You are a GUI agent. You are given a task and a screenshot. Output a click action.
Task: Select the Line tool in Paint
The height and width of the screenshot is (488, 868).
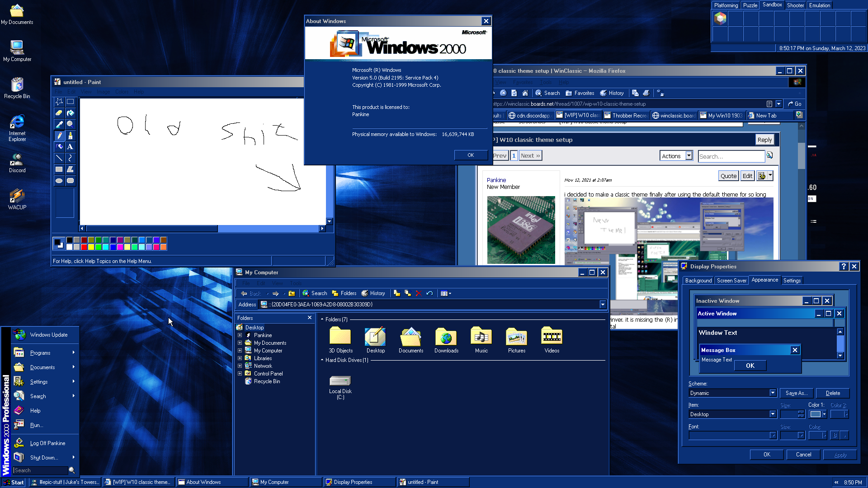[59, 158]
